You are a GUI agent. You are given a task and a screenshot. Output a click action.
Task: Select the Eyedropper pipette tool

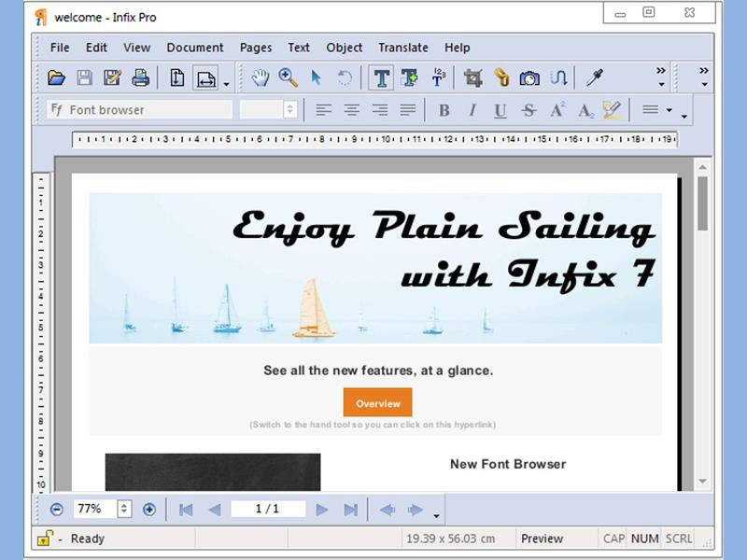(x=594, y=77)
